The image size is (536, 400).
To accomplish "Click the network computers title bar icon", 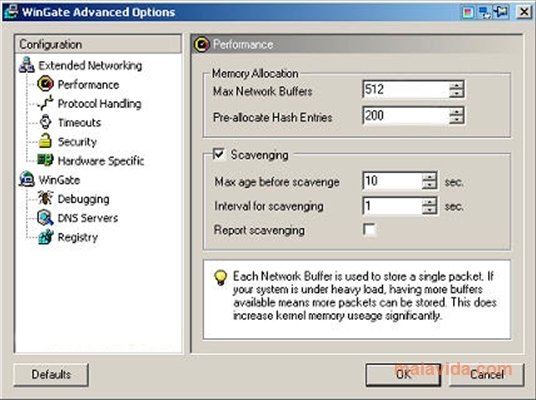I will [484, 13].
